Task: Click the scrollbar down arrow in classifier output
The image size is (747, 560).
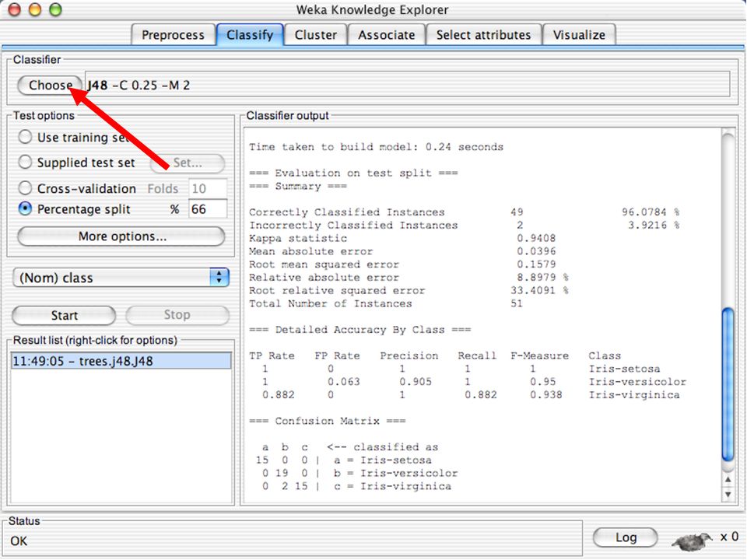Action: (728, 495)
